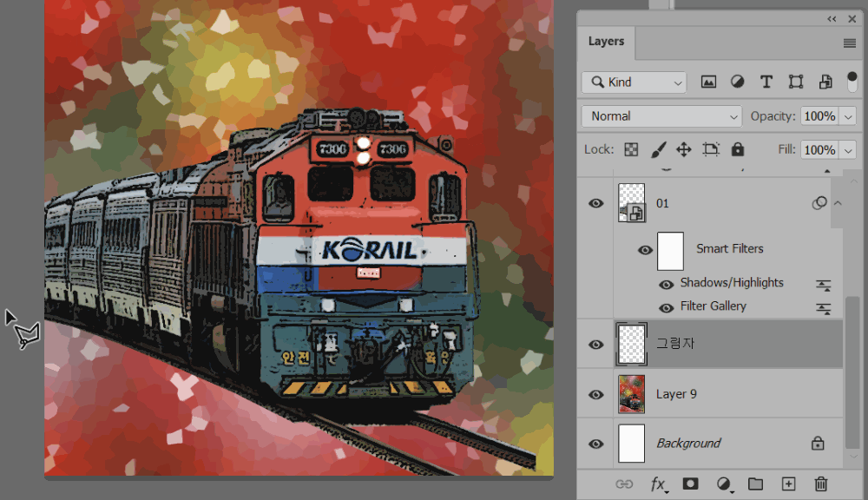868x500 pixels.
Task: Switch to the Layers tab
Action: [606, 42]
